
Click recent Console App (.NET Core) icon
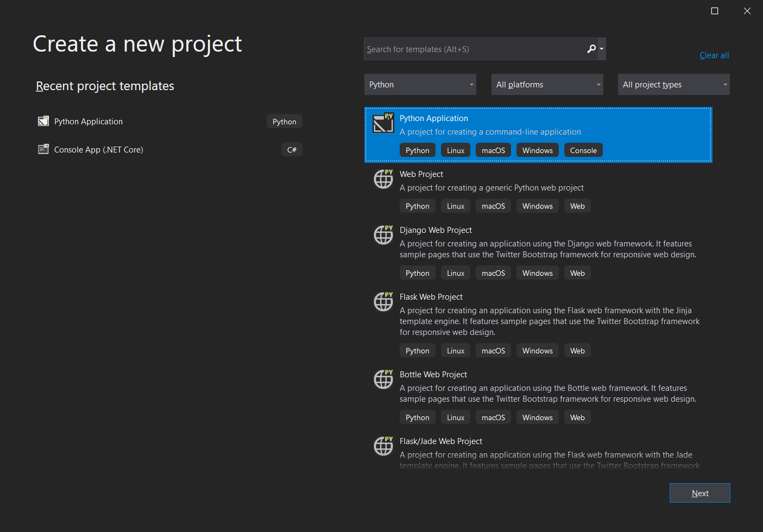point(43,149)
